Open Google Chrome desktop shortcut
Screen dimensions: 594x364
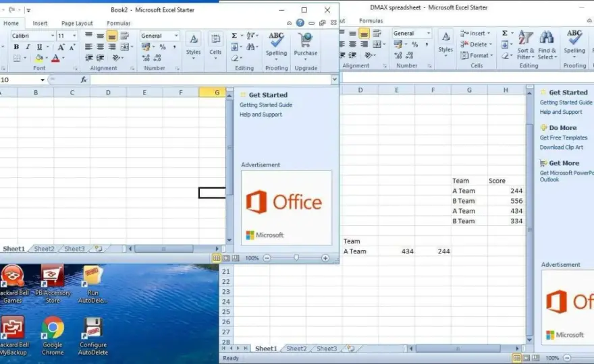(53, 336)
